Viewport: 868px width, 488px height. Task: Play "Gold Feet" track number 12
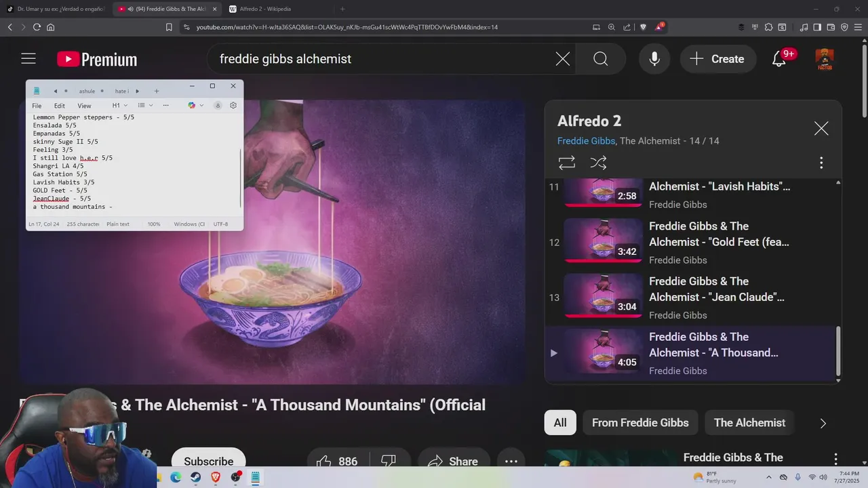click(x=690, y=242)
